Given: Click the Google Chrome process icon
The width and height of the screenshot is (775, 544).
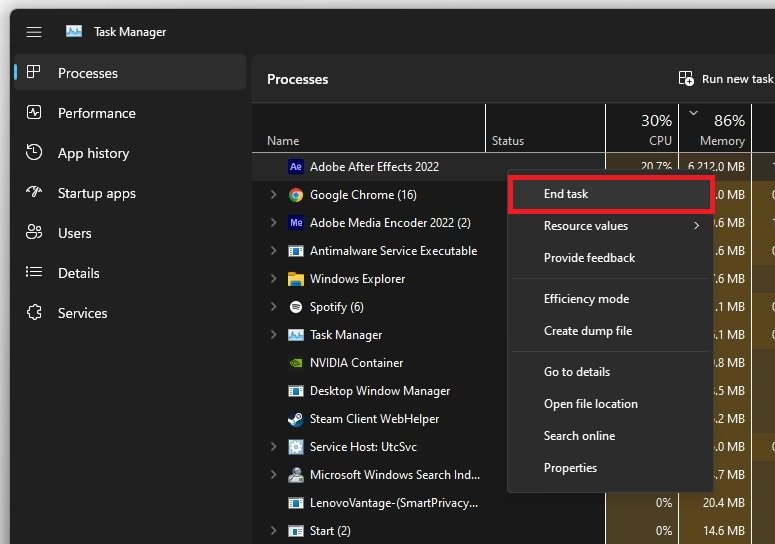Looking at the screenshot, I should (296, 195).
